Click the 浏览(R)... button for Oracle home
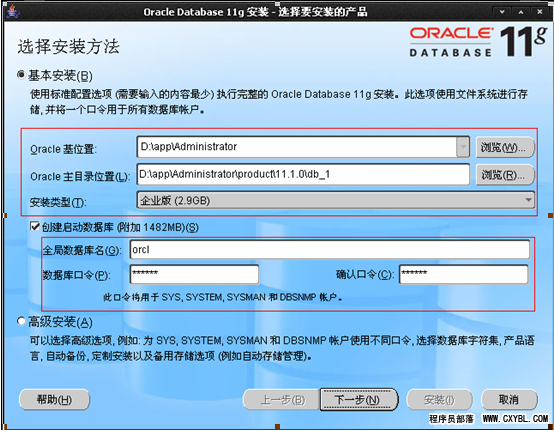The height and width of the screenshot is (431, 554). click(x=505, y=175)
